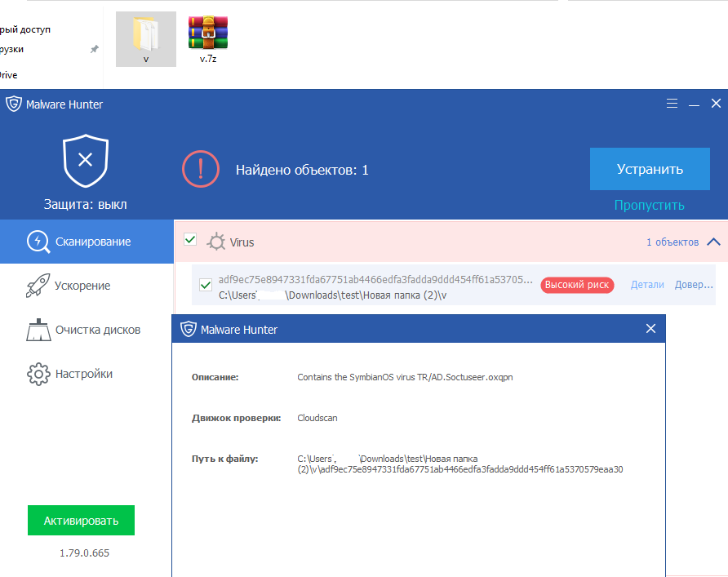Uncheck the detected file adf9ec75 checkbox
Screen dimensions: 728x577
[x=205, y=285]
